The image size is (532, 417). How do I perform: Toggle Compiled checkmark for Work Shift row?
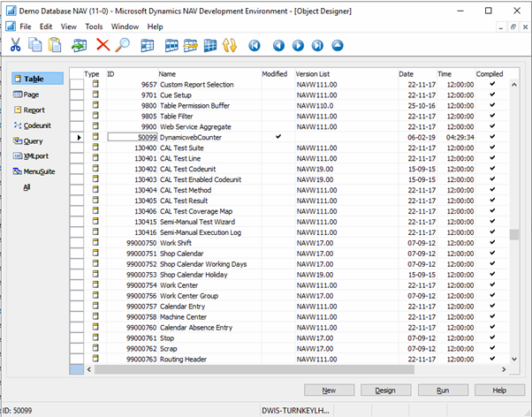492,243
